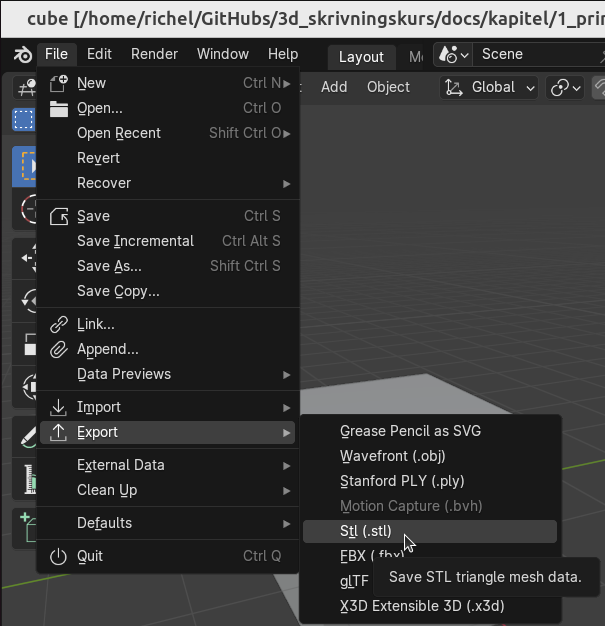Click Save in File menu
Viewport: 605px width, 626px height.
[168, 216]
